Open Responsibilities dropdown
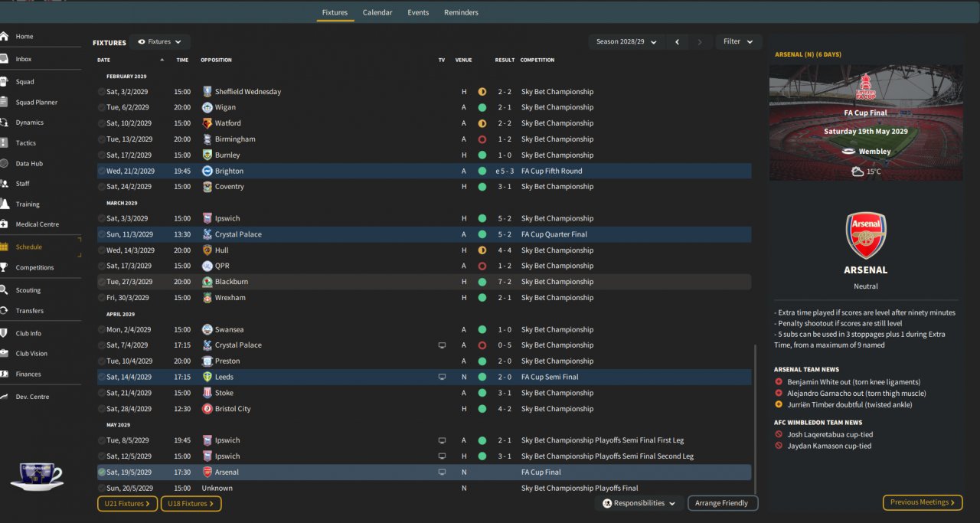Screen dimensions: 980x523 639,503
